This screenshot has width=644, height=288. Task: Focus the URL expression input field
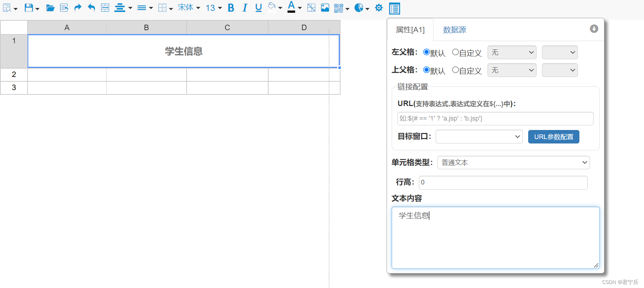[496, 118]
